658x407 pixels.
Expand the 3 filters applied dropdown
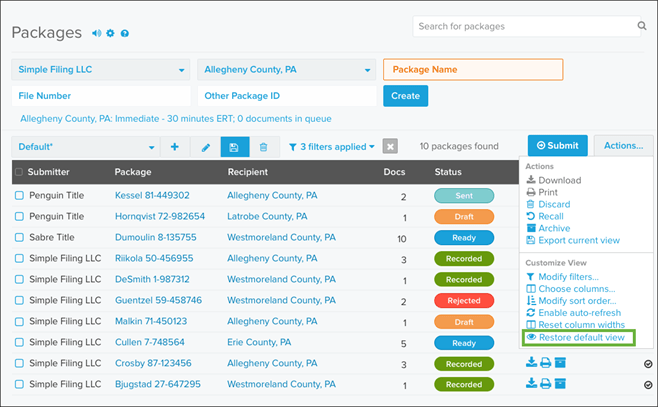[x=332, y=147]
